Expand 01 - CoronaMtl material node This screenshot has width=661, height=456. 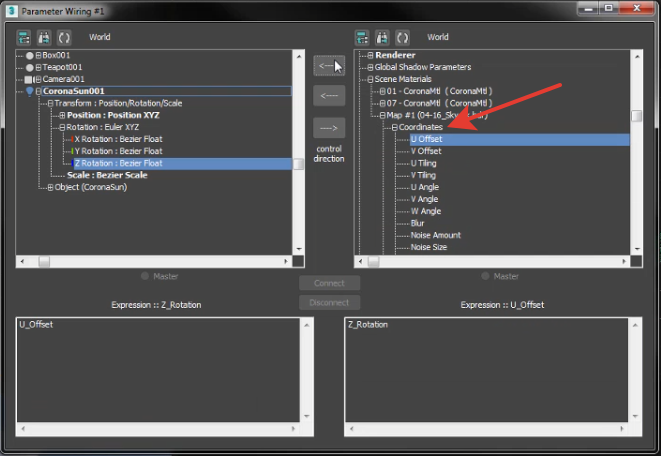[382, 91]
